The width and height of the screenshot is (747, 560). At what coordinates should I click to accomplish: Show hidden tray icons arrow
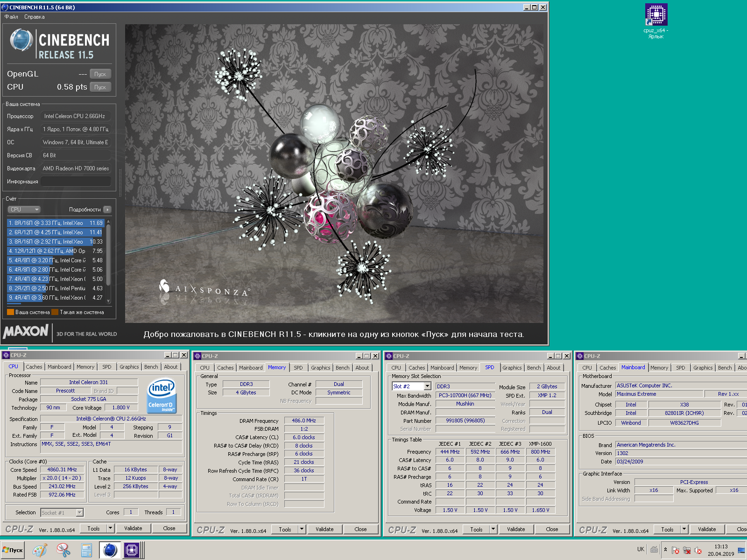pos(665,550)
